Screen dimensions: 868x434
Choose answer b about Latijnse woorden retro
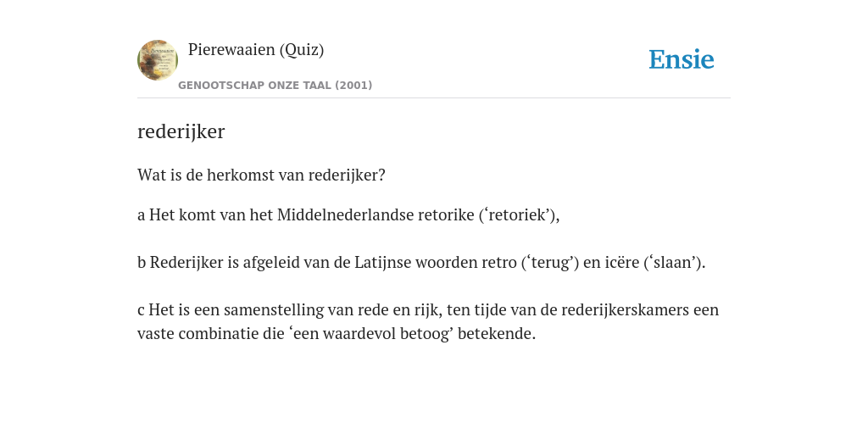click(x=421, y=263)
